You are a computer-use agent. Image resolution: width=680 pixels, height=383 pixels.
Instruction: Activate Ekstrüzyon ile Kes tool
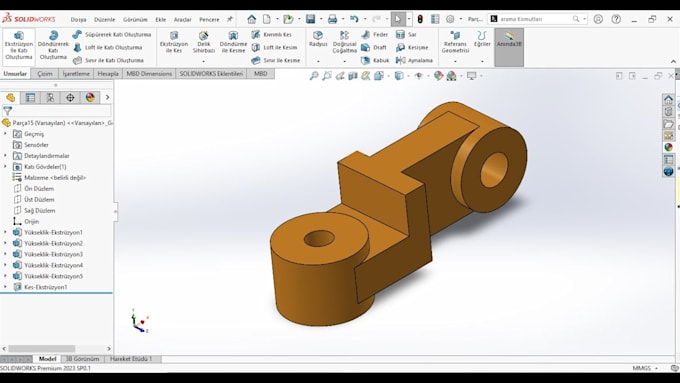pyautogui.click(x=174, y=43)
